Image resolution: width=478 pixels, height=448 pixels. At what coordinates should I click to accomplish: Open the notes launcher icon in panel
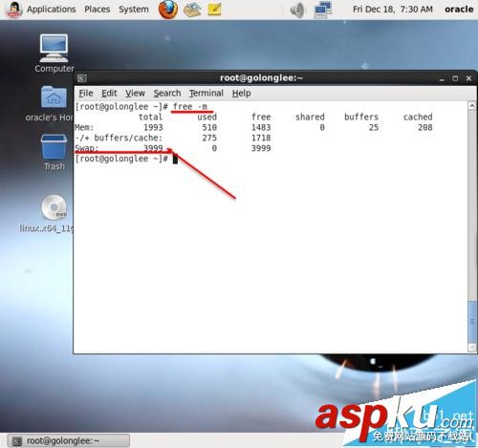(215, 10)
